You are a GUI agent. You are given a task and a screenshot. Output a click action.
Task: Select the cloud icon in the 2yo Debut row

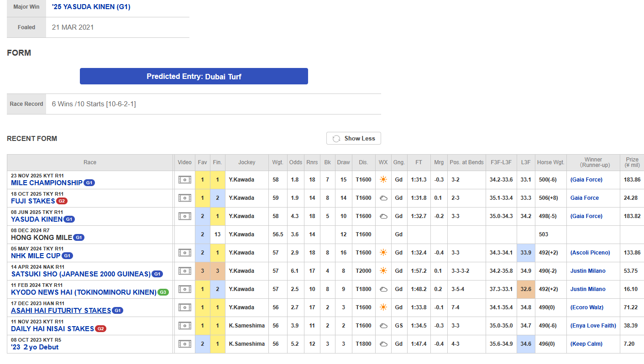[383, 344]
